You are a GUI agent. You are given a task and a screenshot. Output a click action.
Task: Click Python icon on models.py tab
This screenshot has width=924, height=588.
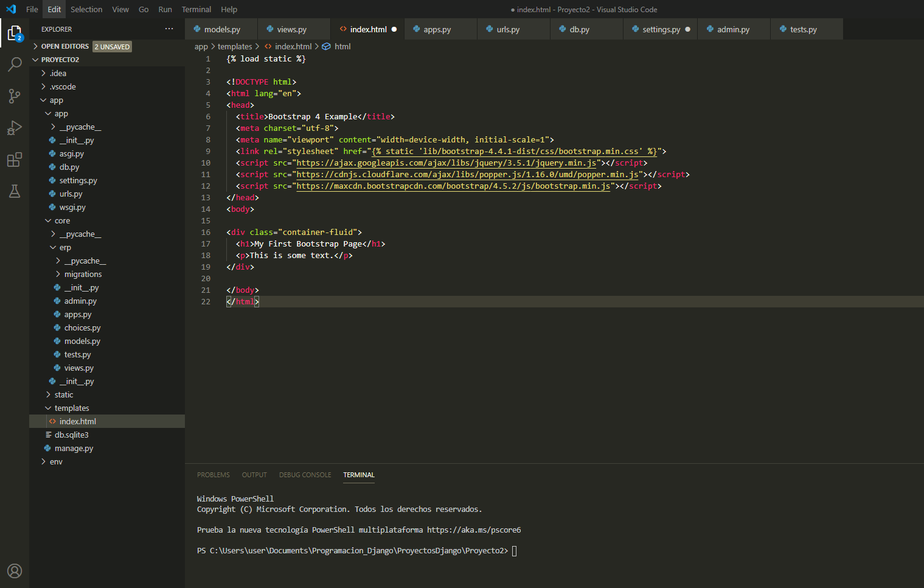tap(197, 29)
